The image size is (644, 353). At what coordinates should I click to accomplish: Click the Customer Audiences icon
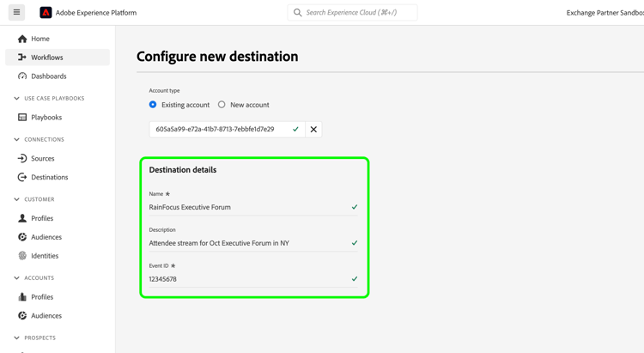click(22, 237)
